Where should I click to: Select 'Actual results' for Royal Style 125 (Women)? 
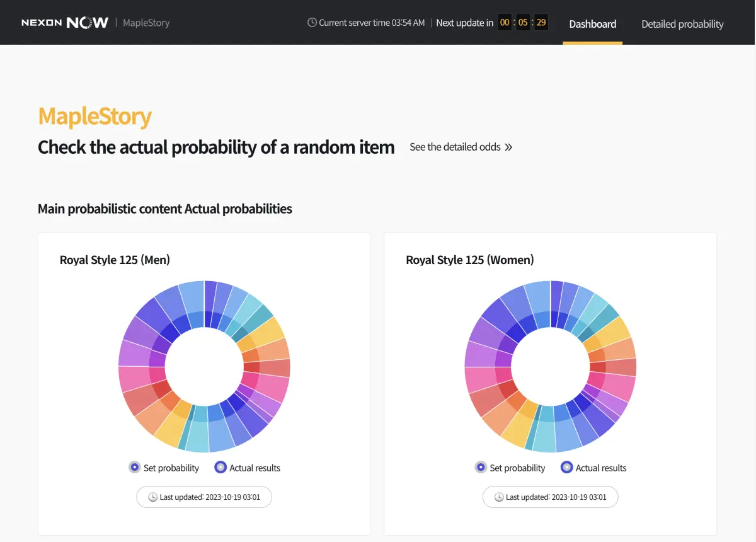coord(566,467)
